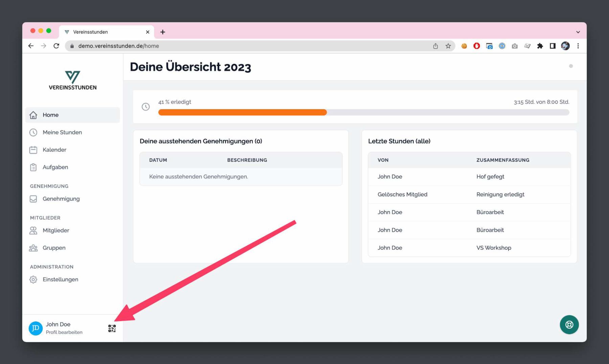Click the grey pen extension icon
Viewport: 609px width, 364px height.
tap(527, 46)
